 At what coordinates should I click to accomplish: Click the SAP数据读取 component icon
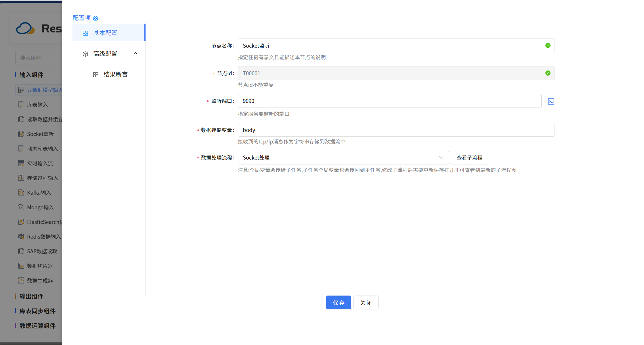(x=21, y=251)
